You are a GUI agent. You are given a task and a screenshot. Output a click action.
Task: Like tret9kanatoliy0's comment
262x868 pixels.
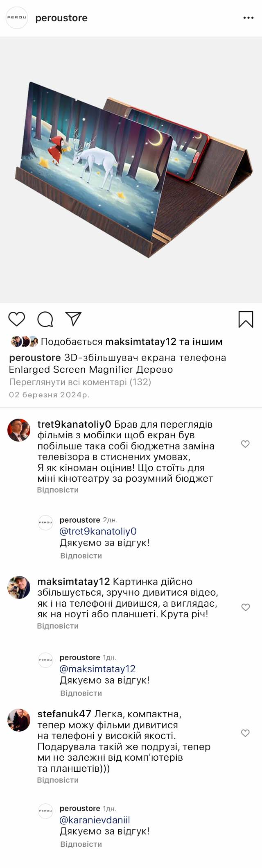[245, 444]
